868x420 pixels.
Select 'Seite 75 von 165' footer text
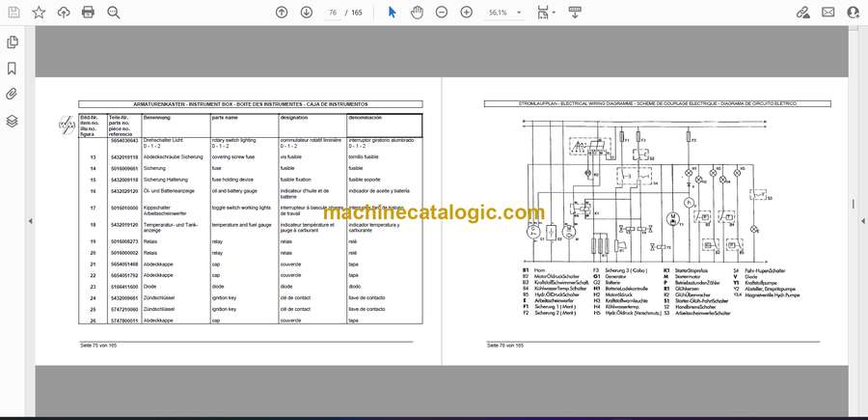(x=98, y=346)
